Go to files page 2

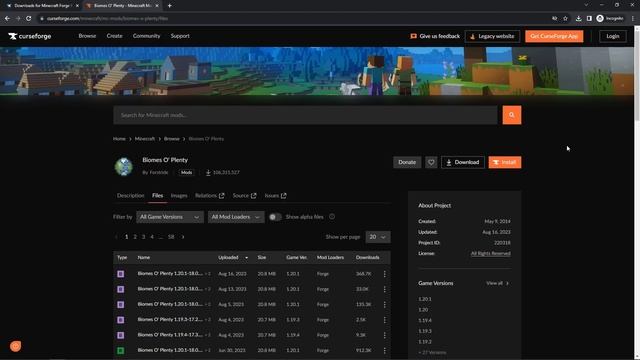135,237
